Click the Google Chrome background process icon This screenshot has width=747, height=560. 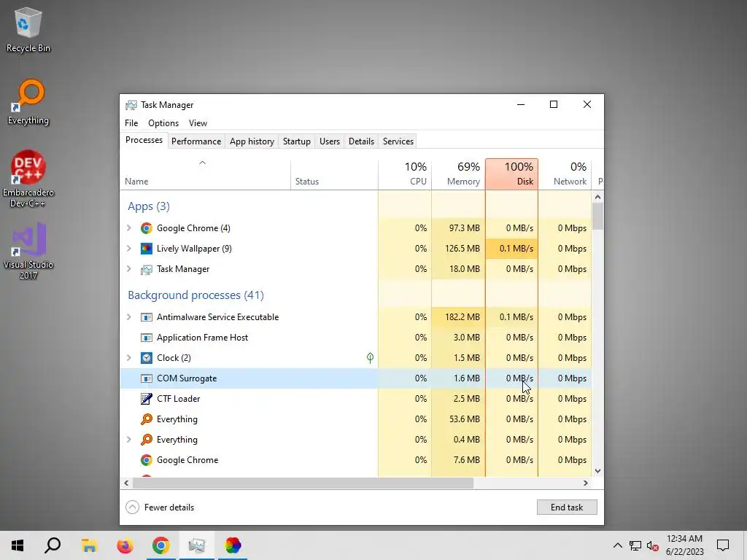146,460
